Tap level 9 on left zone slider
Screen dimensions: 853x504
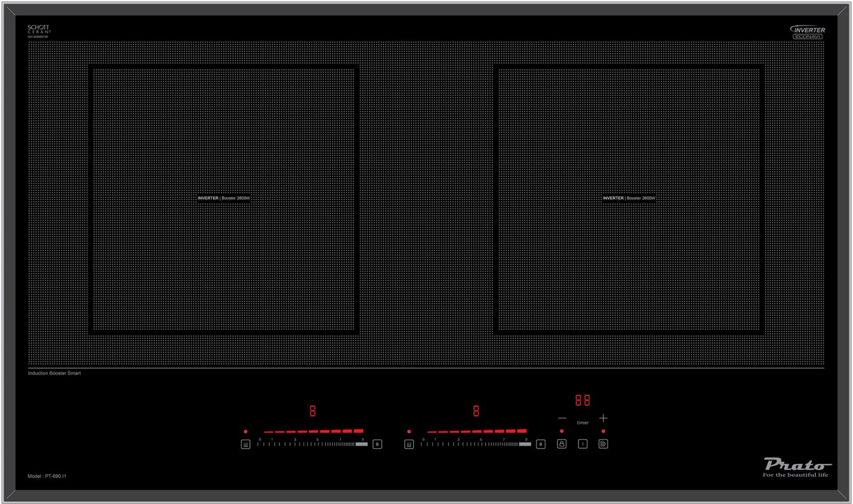click(363, 443)
